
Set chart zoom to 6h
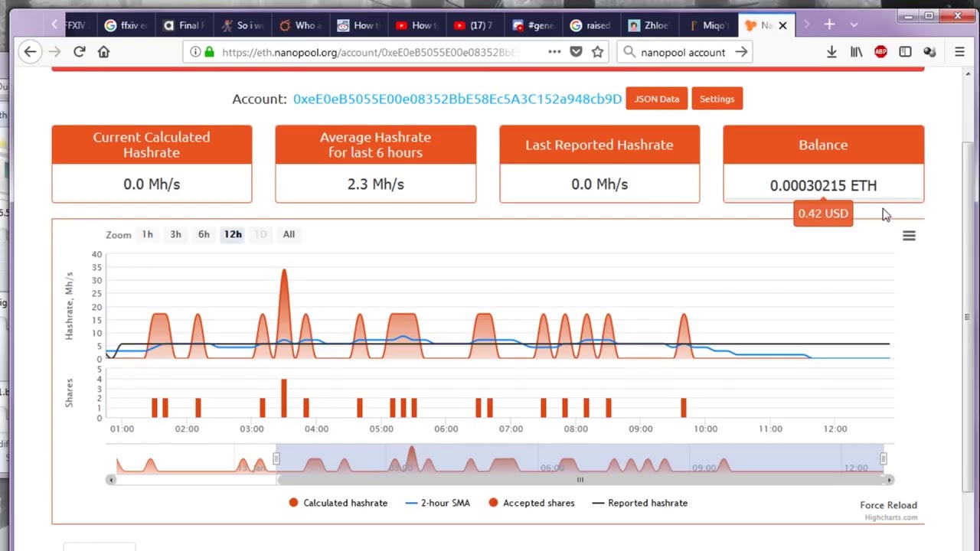click(x=204, y=234)
